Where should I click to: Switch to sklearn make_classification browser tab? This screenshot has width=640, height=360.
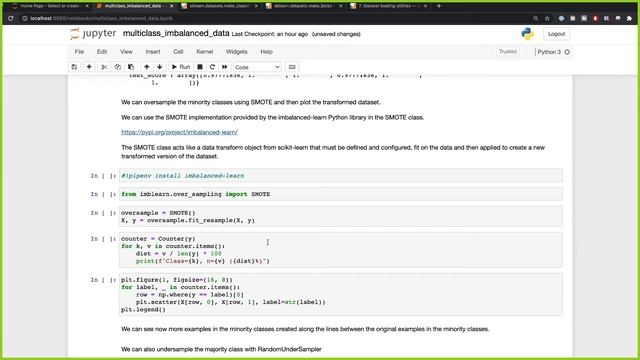pyautogui.click(x=219, y=6)
